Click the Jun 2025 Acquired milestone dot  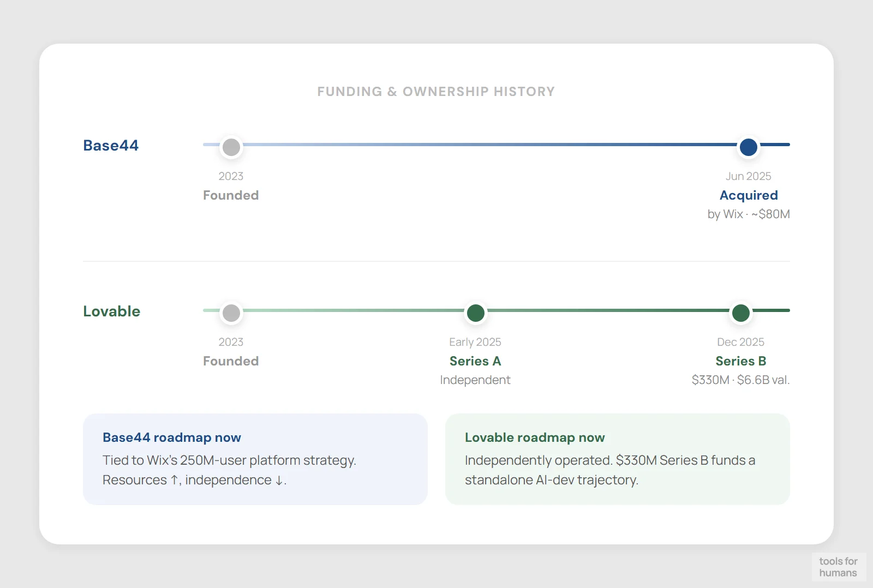click(749, 147)
